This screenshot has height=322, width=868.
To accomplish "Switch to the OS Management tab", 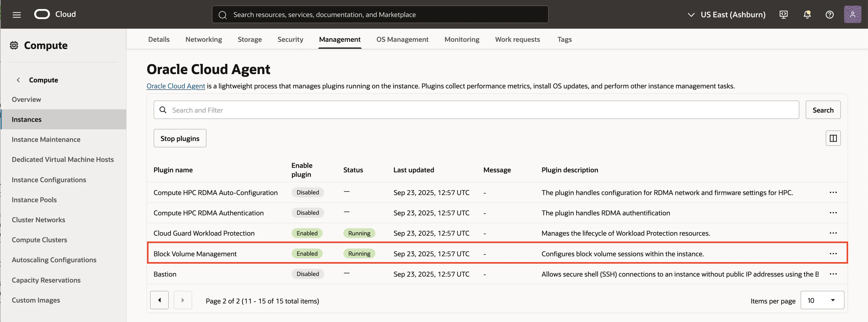I will [x=402, y=39].
